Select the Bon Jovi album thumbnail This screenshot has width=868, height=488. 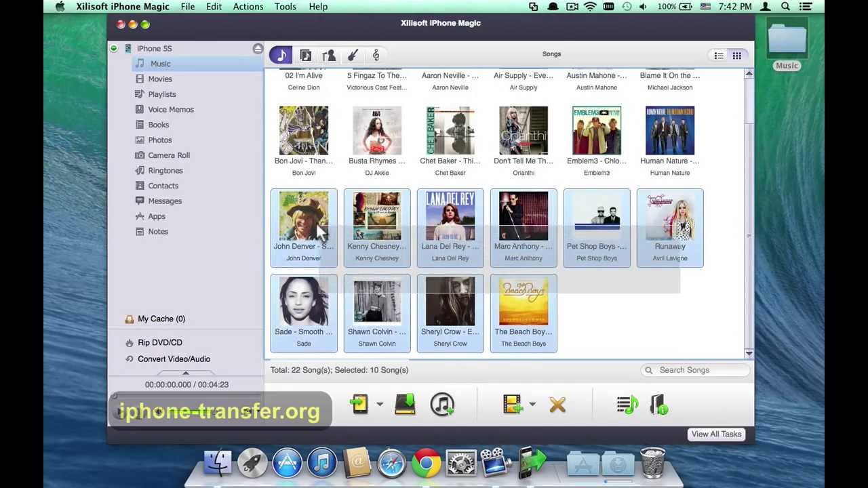click(x=304, y=131)
